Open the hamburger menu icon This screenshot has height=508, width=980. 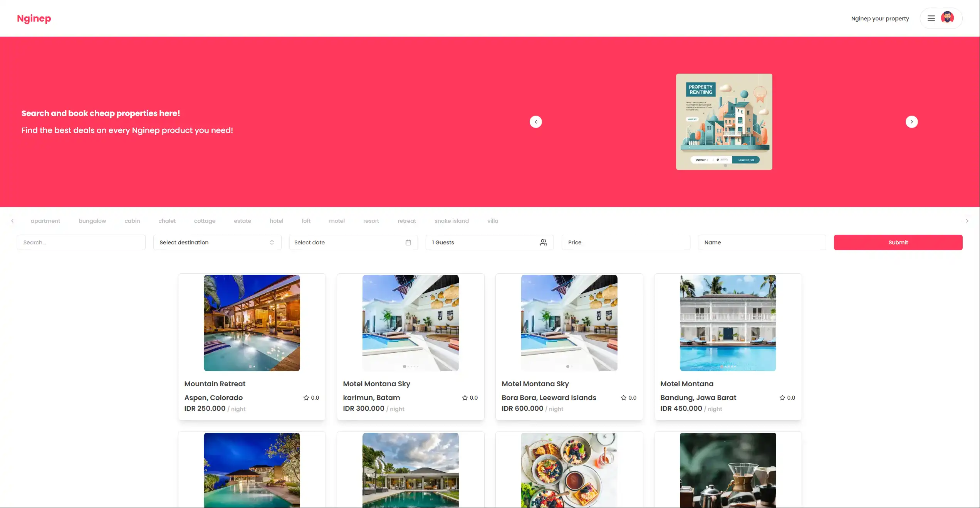point(931,18)
